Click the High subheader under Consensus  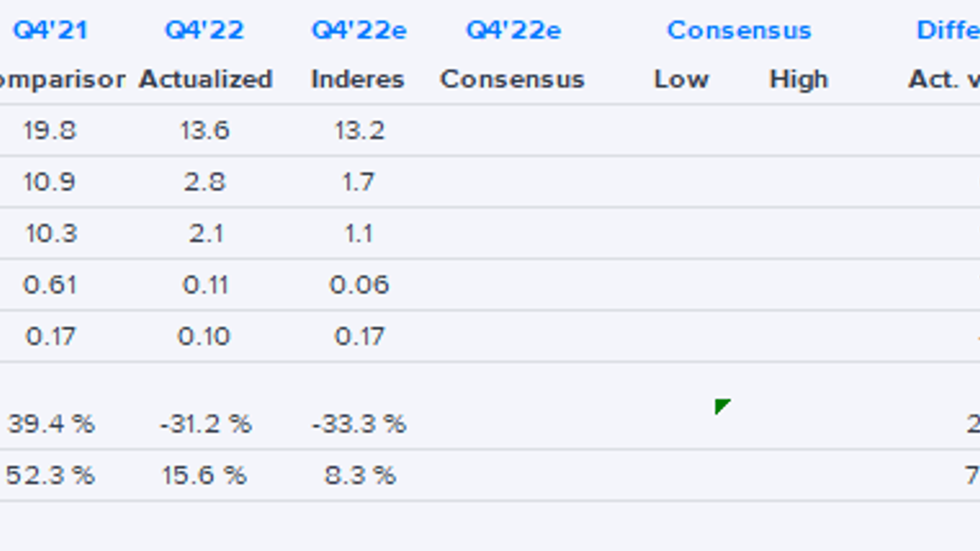click(x=799, y=80)
